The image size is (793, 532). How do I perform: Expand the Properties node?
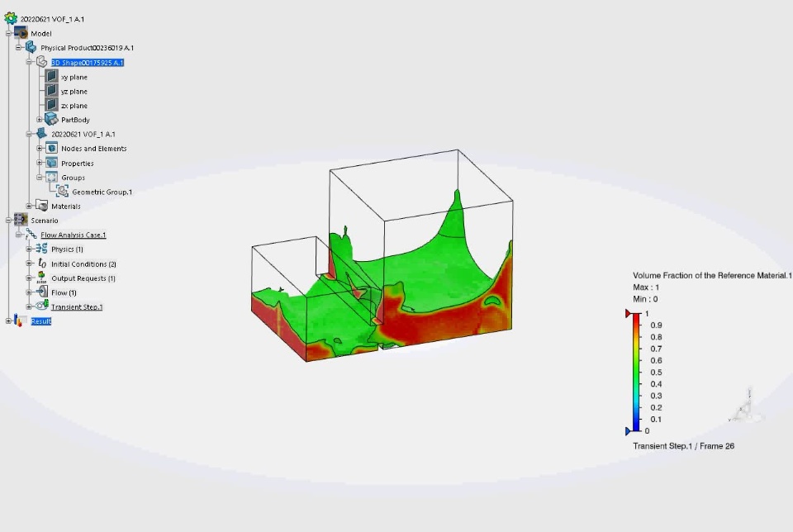(x=40, y=163)
